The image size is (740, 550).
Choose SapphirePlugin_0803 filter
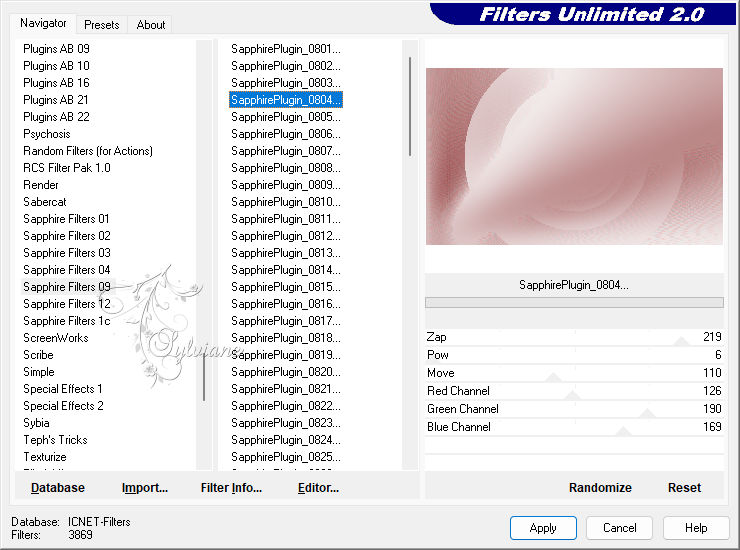286,83
